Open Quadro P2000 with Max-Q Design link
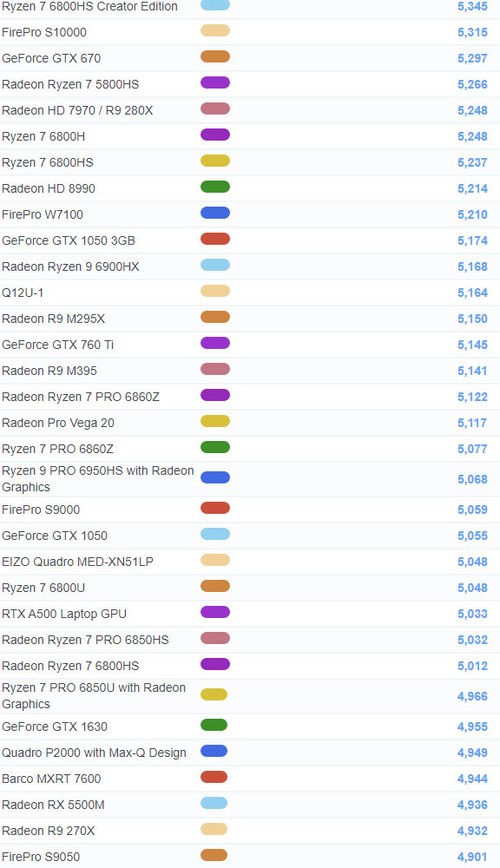Image resolution: width=500 pixels, height=868 pixels. click(x=94, y=753)
